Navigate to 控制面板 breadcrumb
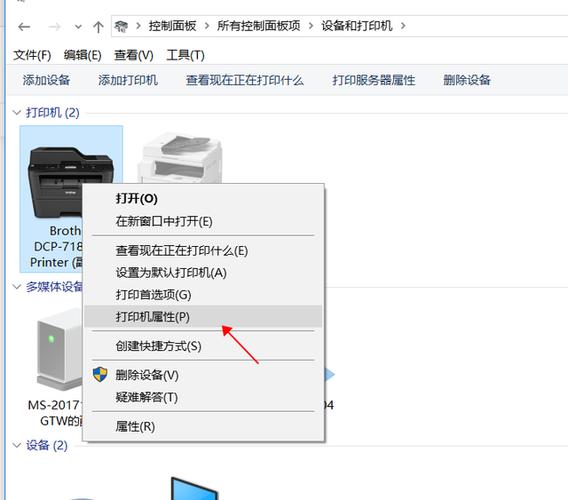The width and height of the screenshot is (568, 500). tap(172, 26)
